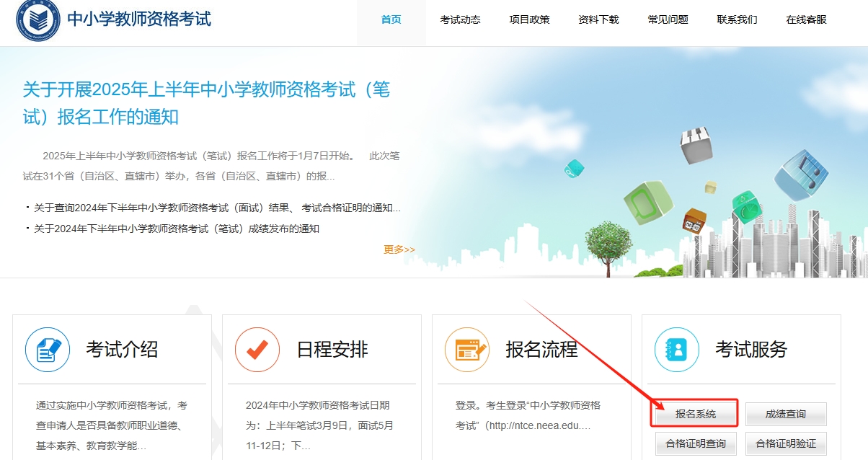This screenshot has width=868, height=460.
Task: Open the 2025年上半年笔试报名 notice headline
Action: point(206,102)
